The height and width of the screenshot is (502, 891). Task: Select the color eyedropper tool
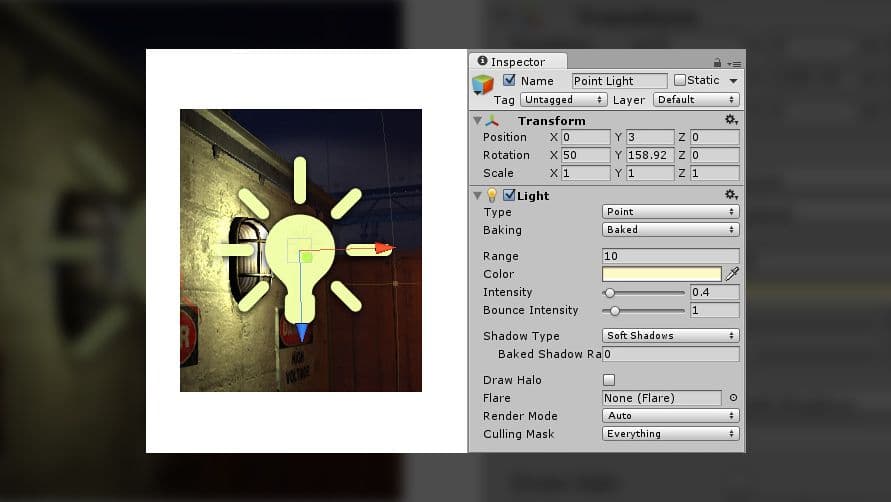point(732,274)
